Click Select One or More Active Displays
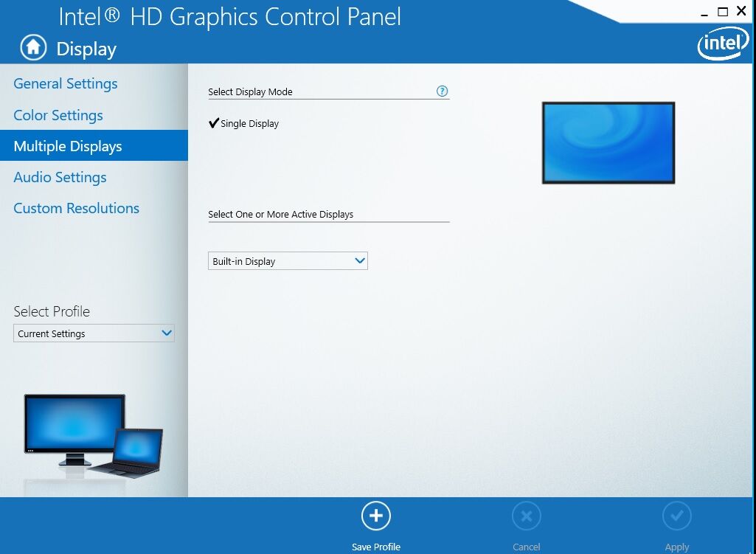The image size is (756, 554). click(280, 214)
